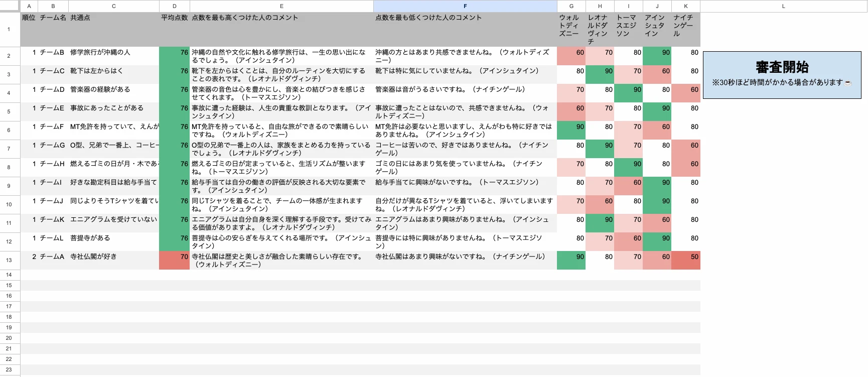Select column F header

click(x=465, y=6)
